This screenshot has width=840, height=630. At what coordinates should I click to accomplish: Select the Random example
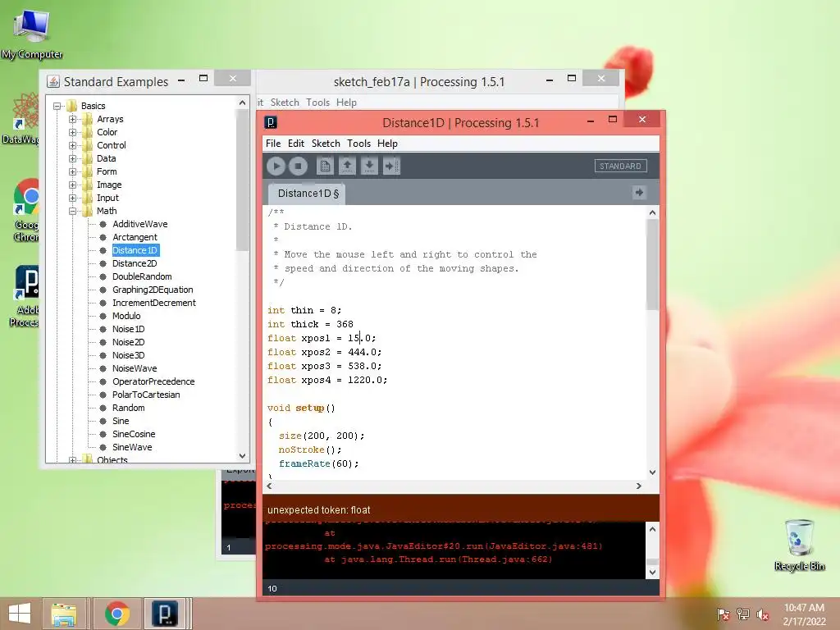click(128, 408)
